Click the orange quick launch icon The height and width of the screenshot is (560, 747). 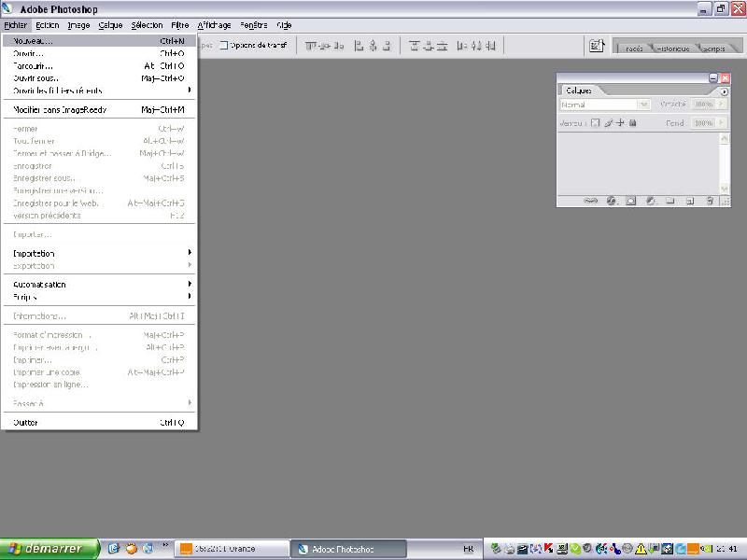click(131, 549)
